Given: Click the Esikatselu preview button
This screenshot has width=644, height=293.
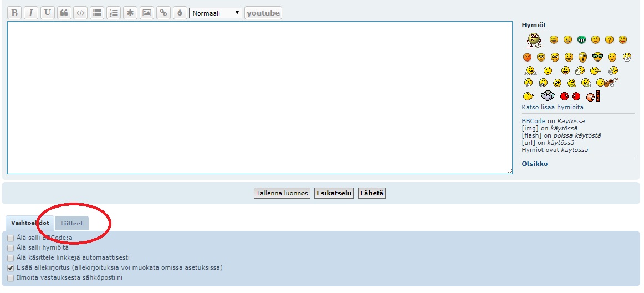Looking at the screenshot, I should 334,193.
